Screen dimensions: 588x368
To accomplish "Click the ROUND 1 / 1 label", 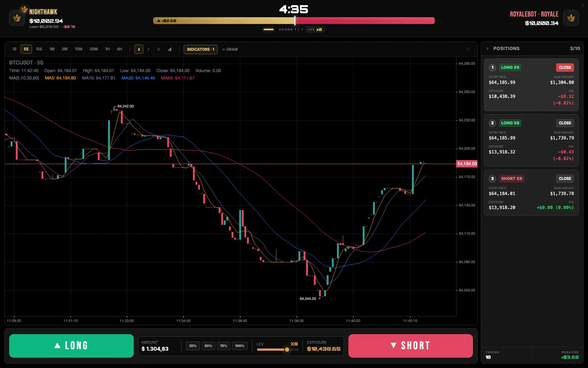I will click(291, 29).
